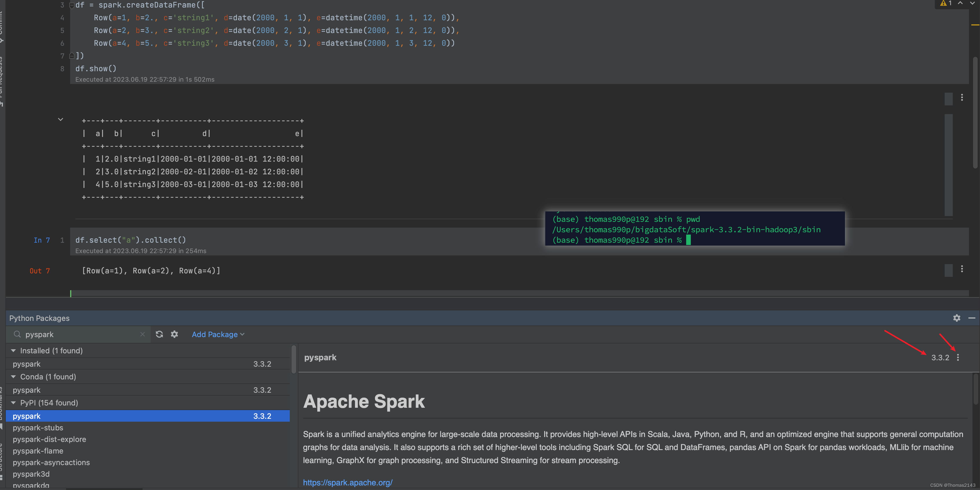The image size is (980, 490).
Task: Hide the Python Packages tool window
Action: [972, 318]
